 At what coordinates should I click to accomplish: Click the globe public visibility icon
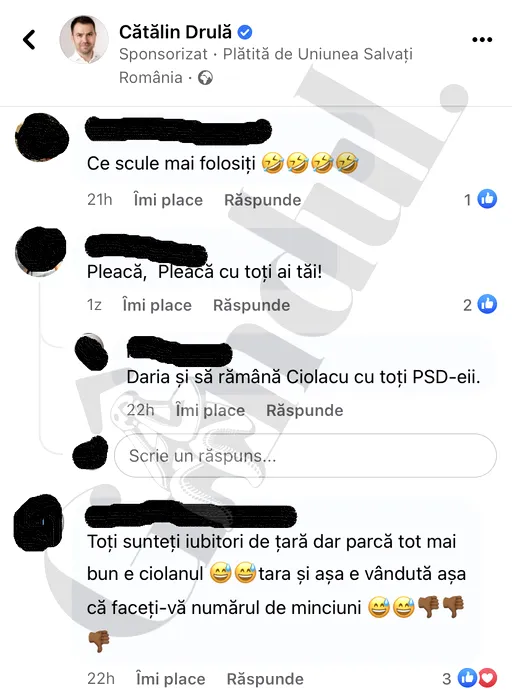coord(205,78)
